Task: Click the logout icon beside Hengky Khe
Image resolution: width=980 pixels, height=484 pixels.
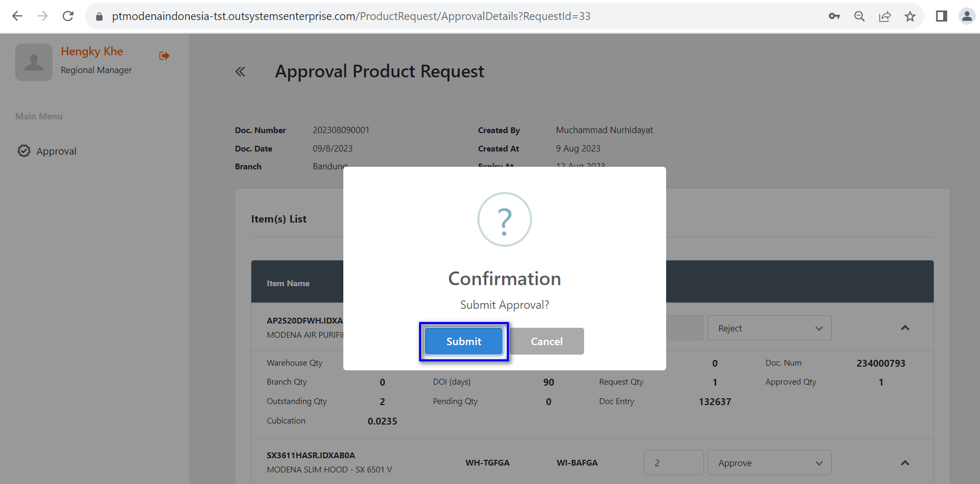Action: click(x=164, y=56)
